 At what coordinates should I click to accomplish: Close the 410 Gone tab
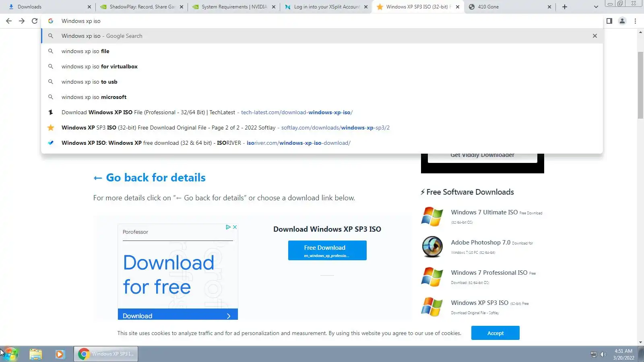point(550,7)
